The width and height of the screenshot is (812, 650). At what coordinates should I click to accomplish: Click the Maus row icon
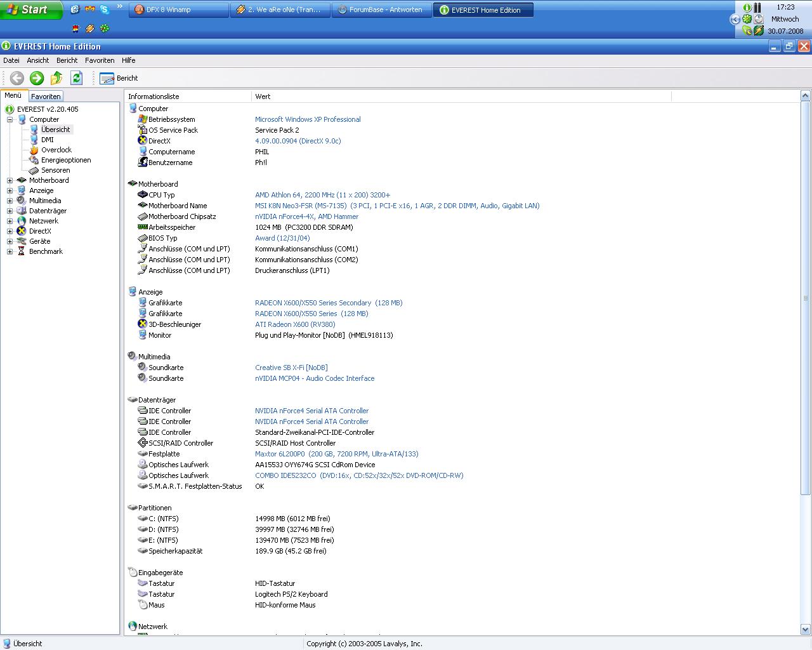tap(143, 605)
